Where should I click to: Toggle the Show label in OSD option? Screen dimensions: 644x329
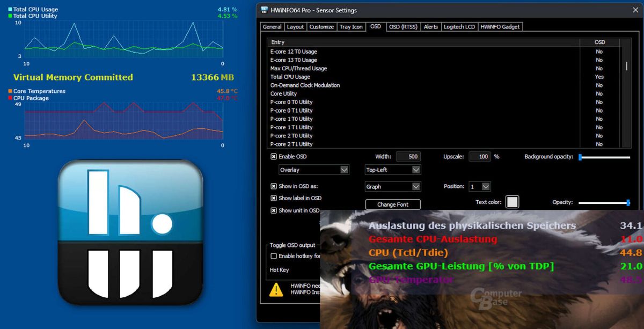point(274,198)
